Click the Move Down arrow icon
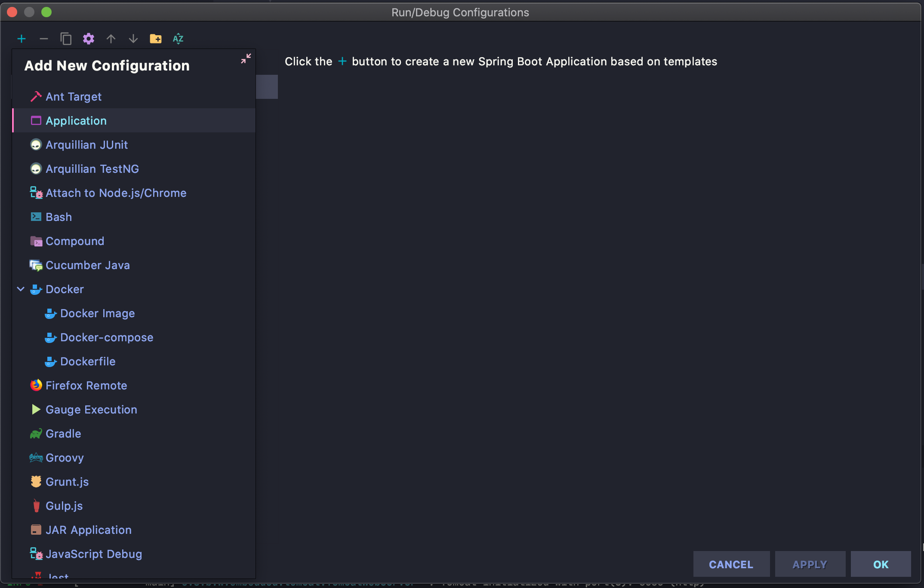The width and height of the screenshot is (924, 588). [x=133, y=39]
